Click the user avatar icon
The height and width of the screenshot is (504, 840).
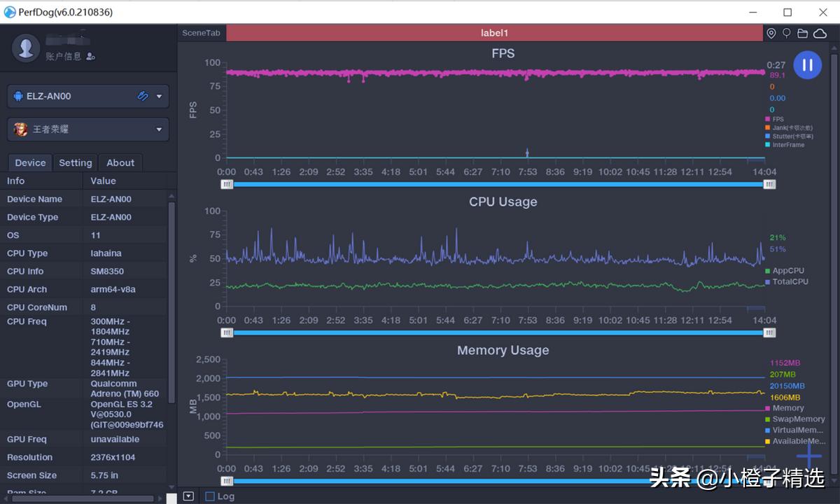[27, 48]
